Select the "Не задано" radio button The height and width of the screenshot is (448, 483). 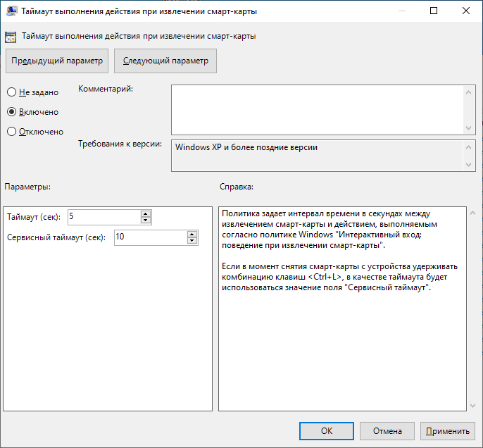click(x=11, y=92)
